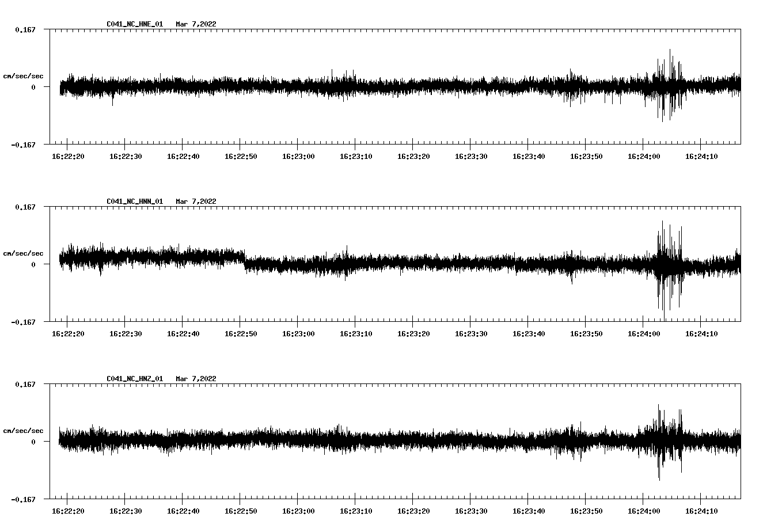782x532 pixels.
Task: Click the 16:24:00 time label under HNZ plot
Action: (x=644, y=511)
